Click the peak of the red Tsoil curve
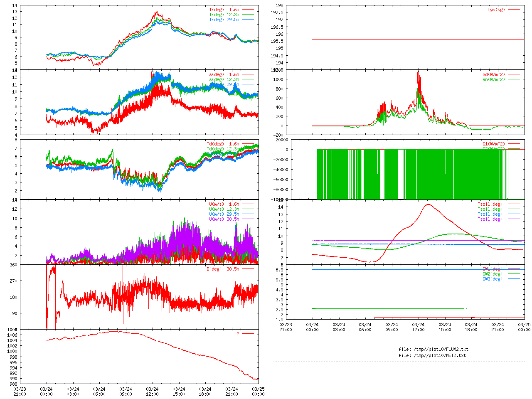The width and height of the screenshot is (532, 399). click(428, 204)
